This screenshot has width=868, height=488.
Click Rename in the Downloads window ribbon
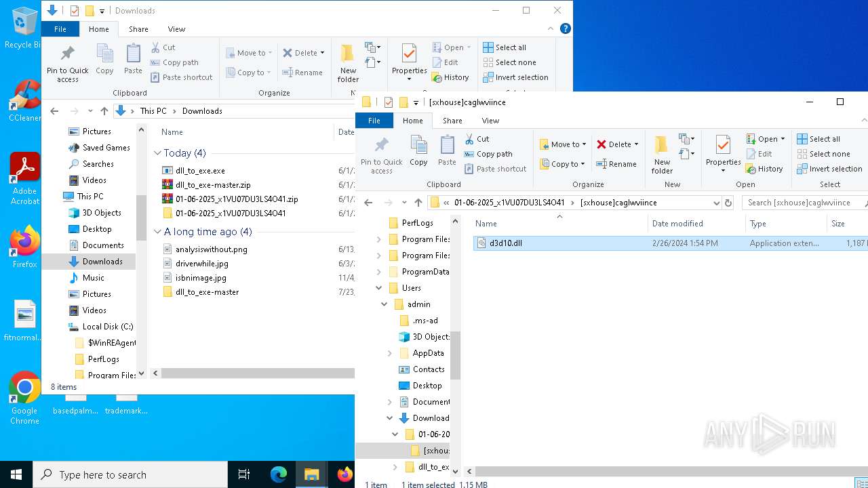302,73
